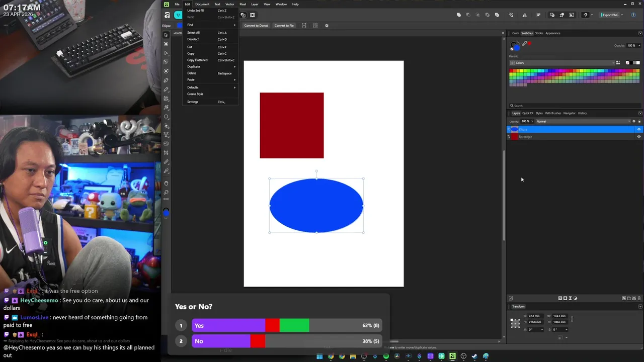Open the Document menu
The width and height of the screenshot is (644, 362).
tap(202, 4)
